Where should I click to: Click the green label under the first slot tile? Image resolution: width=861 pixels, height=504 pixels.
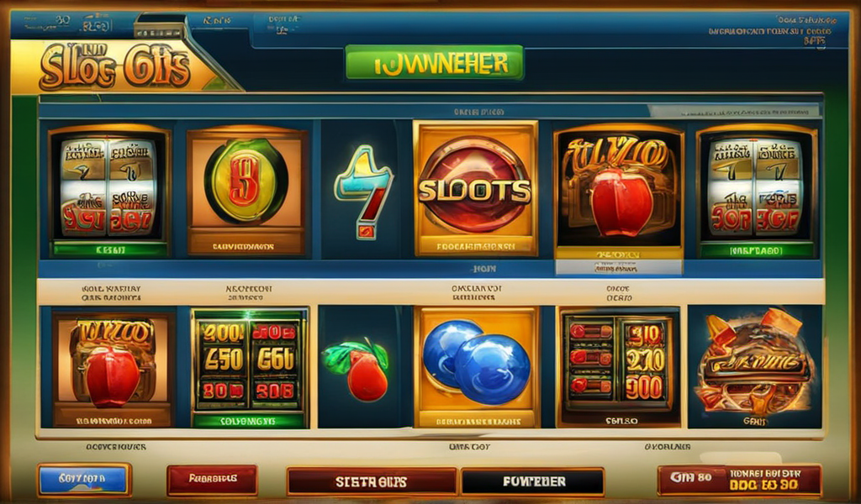click(x=108, y=249)
